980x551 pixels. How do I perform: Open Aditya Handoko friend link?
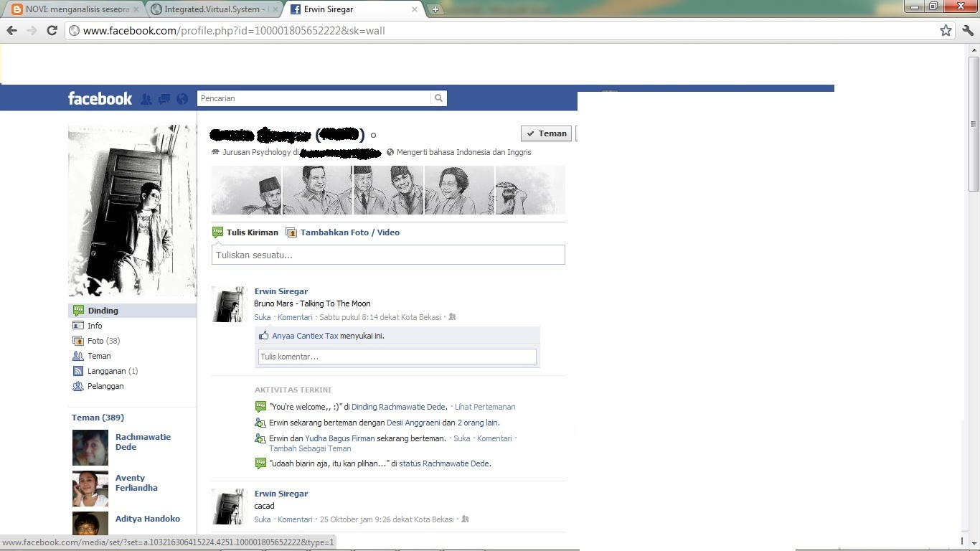point(148,519)
